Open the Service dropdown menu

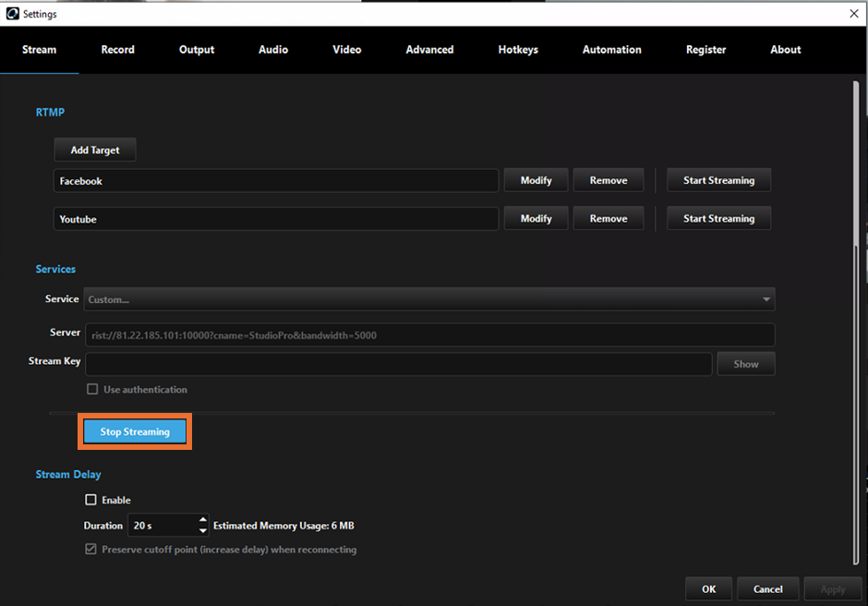[x=766, y=298]
